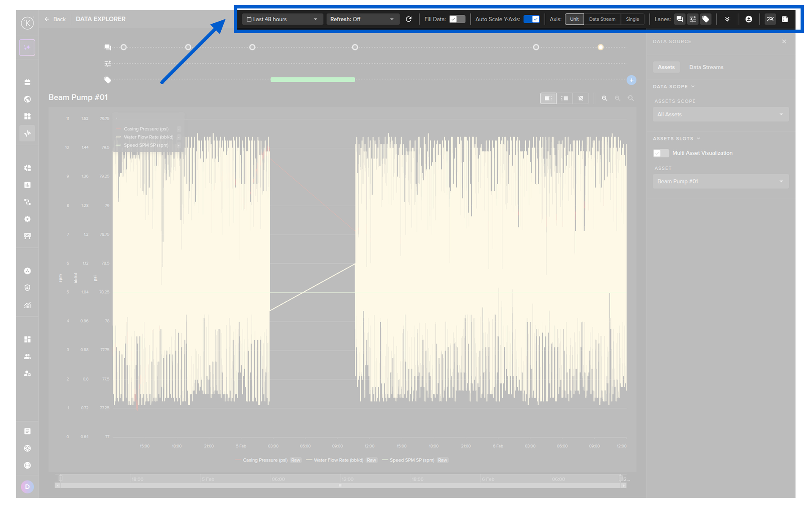Toggle the comments lane icon

click(x=680, y=19)
